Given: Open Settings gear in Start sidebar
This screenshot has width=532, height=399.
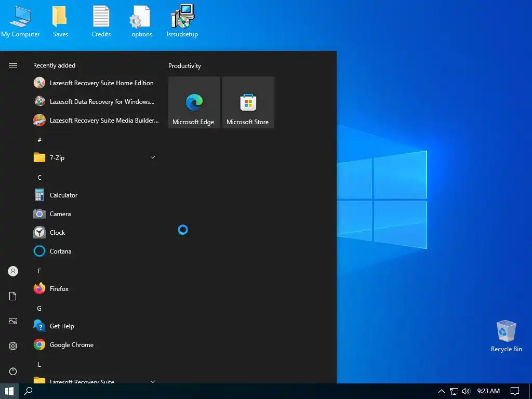Looking at the screenshot, I should coord(13,345).
